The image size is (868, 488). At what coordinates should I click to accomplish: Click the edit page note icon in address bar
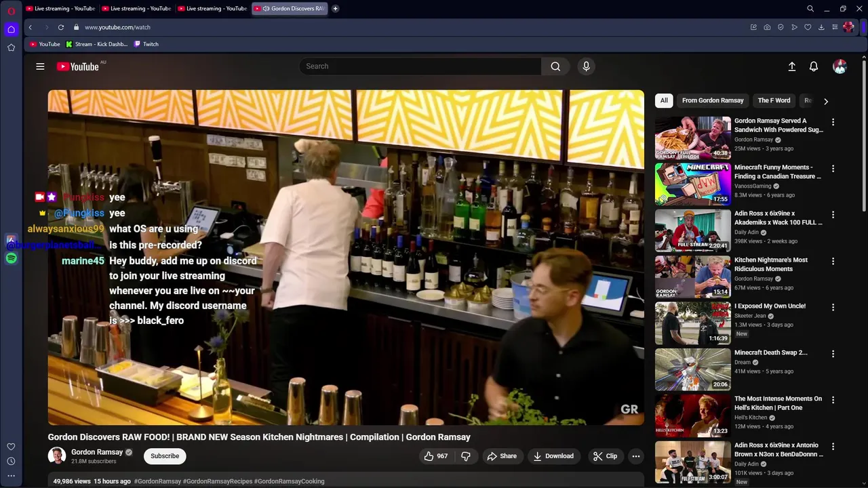pyautogui.click(x=753, y=27)
